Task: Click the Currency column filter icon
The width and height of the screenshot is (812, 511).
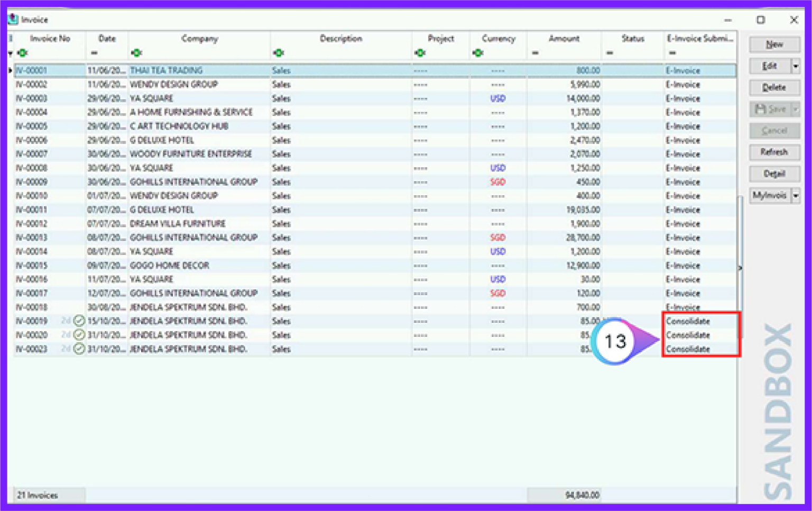Action: click(478, 52)
